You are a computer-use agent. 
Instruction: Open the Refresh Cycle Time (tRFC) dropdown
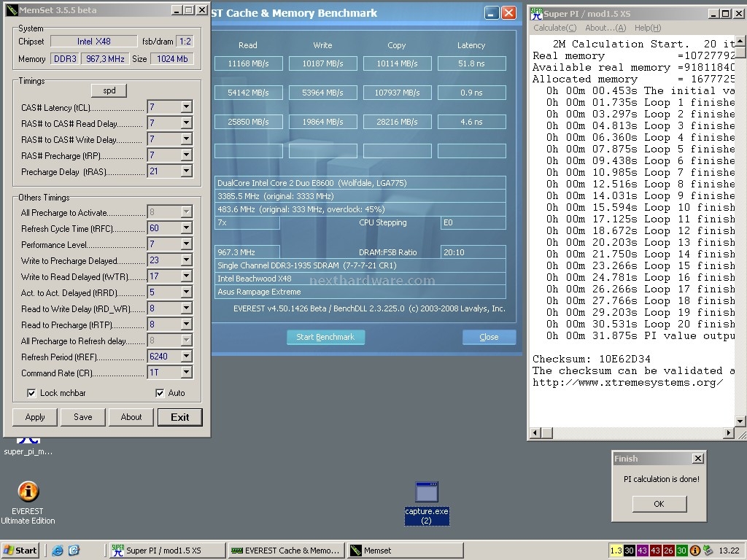(x=186, y=228)
